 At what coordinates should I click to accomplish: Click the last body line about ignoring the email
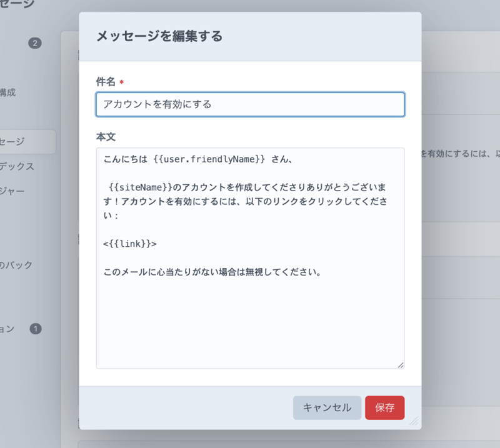coord(212,272)
